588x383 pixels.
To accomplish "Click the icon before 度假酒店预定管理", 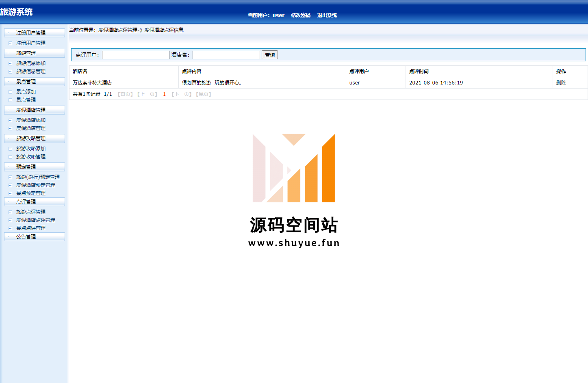I will pyautogui.click(x=10, y=185).
